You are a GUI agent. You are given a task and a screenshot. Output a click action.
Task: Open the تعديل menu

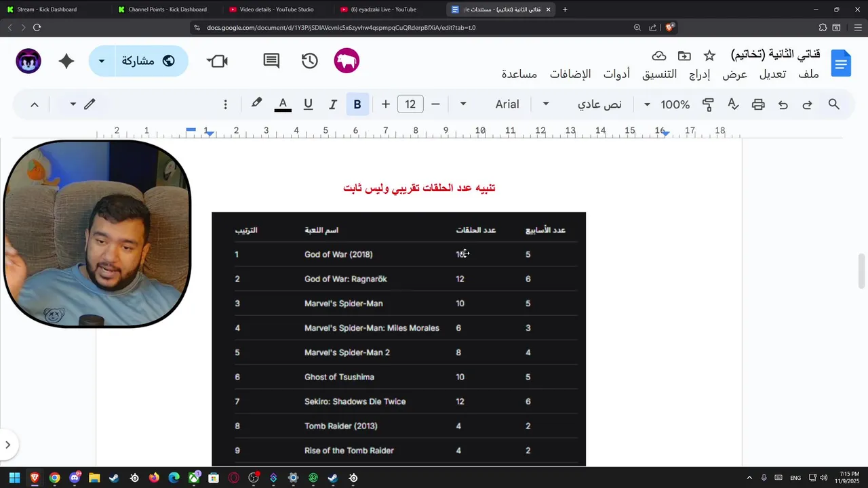coord(772,75)
